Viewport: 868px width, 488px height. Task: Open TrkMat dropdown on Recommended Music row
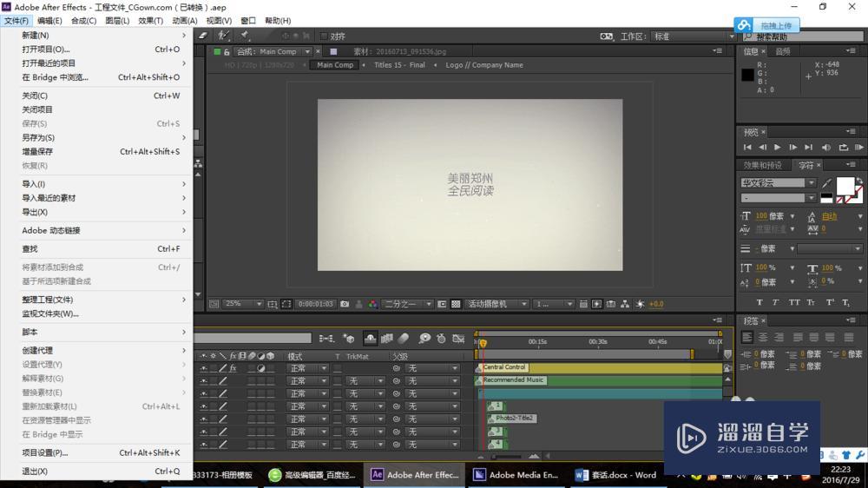click(365, 381)
